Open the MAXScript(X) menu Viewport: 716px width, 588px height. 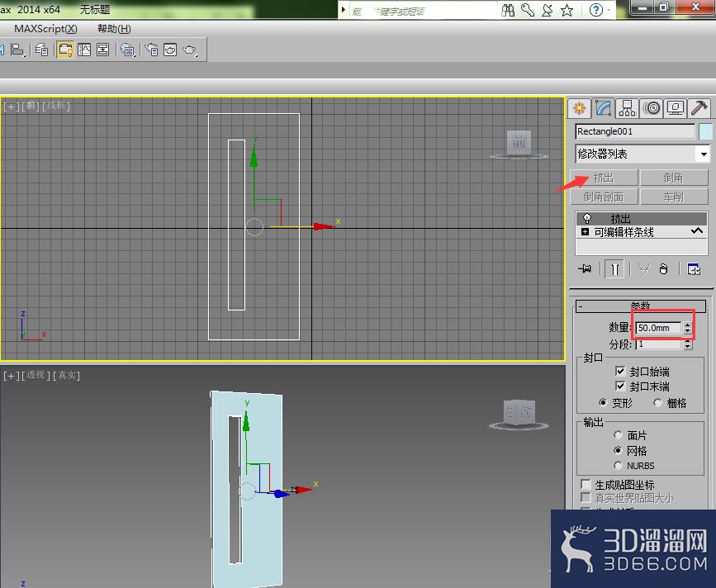(x=45, y=29)
